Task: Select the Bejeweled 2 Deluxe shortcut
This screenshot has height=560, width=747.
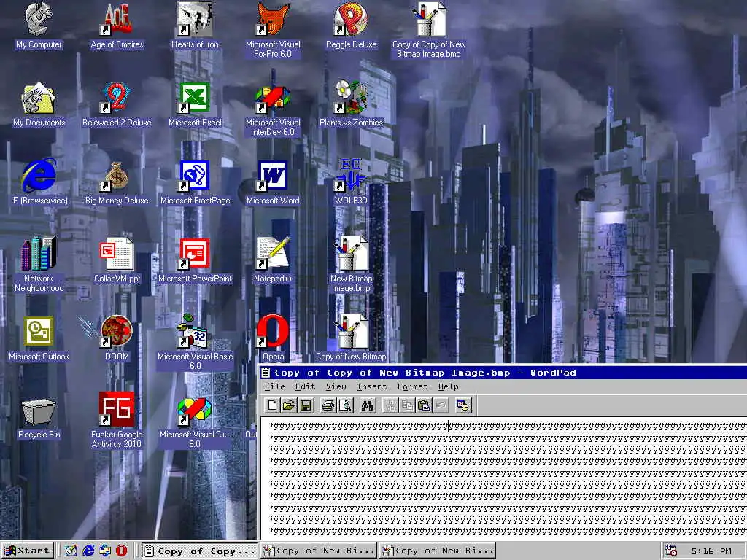Action: pyautogui.click(x=117, y=104)
